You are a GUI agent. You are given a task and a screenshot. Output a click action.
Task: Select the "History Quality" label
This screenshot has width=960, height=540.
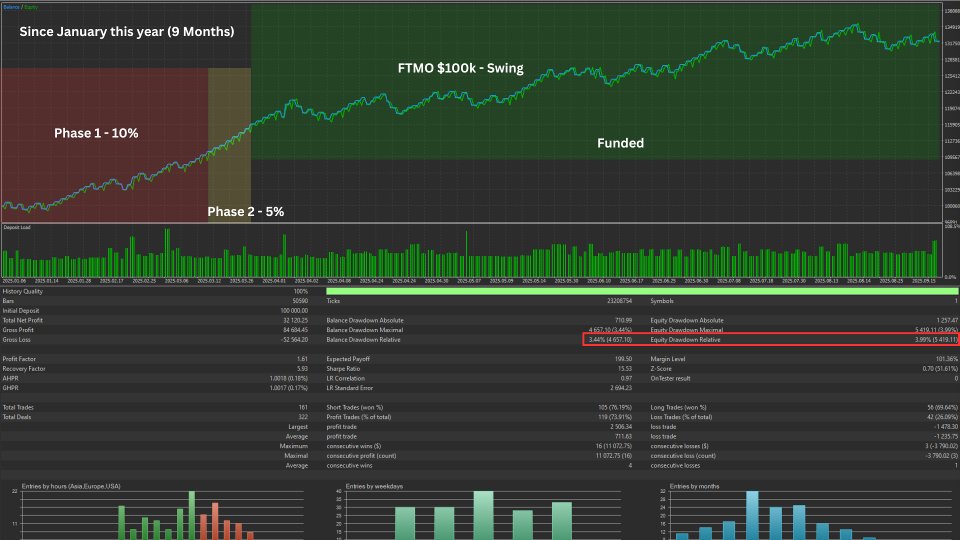pos(23,291)
